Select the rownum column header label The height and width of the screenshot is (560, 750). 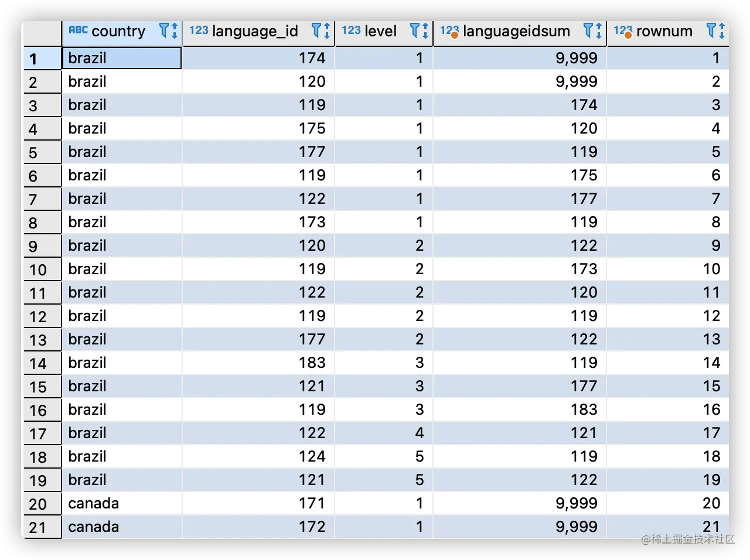pos(664,31)
